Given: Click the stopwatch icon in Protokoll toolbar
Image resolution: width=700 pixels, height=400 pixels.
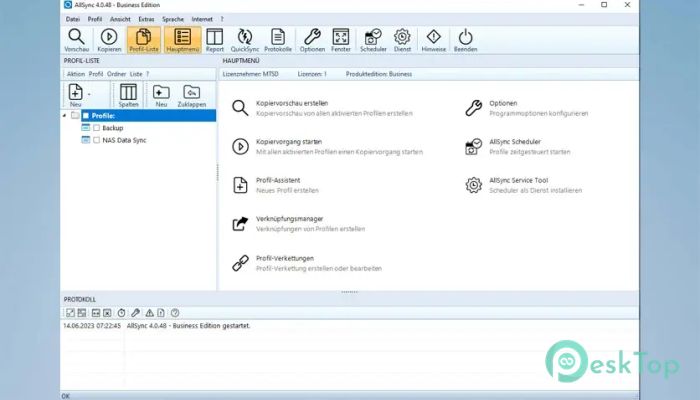Looking at the screenshot, I should [121, 313].
